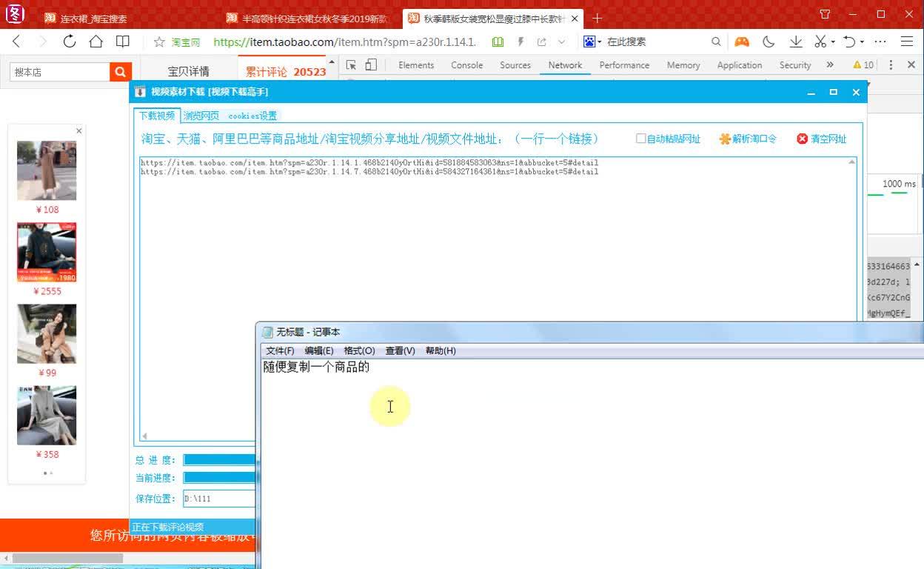Open the three-dots more tools icon in the browser toolbar

(x=880, y=42)
